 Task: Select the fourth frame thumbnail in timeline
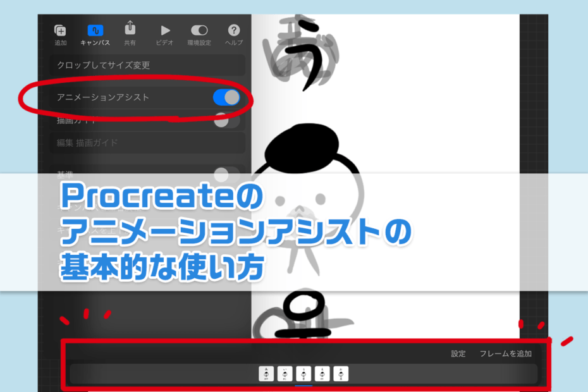coord(322,374)
